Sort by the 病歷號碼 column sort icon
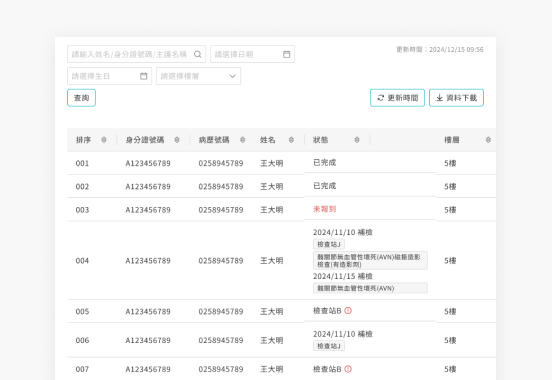The width and height of the screenshot is (552, 380). (x=243, y=140)
